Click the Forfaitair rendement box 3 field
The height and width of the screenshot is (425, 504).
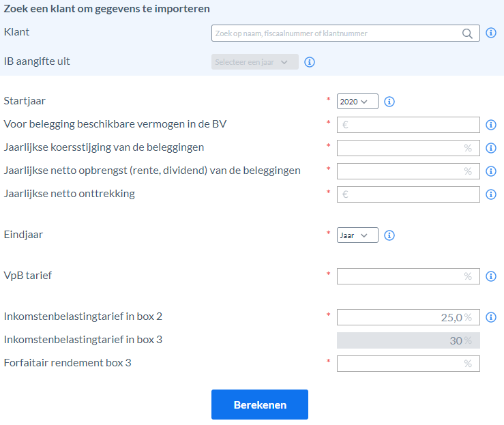(409, 364)
